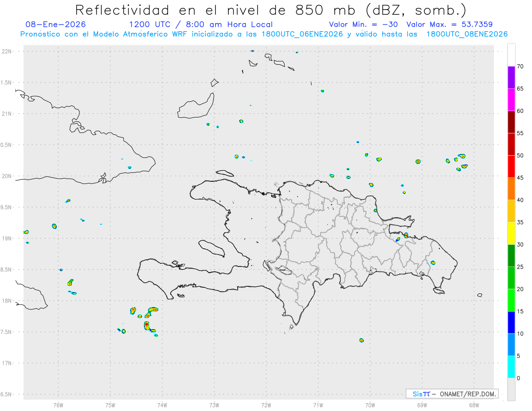This screenshot has height=411, width=532.
Task: Click the '19N' latitude label
Action: tap(7, 238)
